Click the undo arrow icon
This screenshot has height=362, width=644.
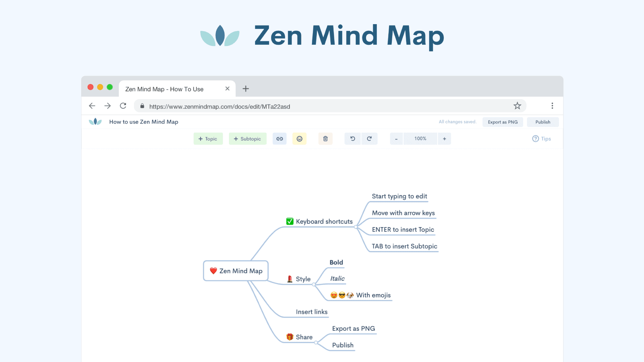click(x=353, y=139)
